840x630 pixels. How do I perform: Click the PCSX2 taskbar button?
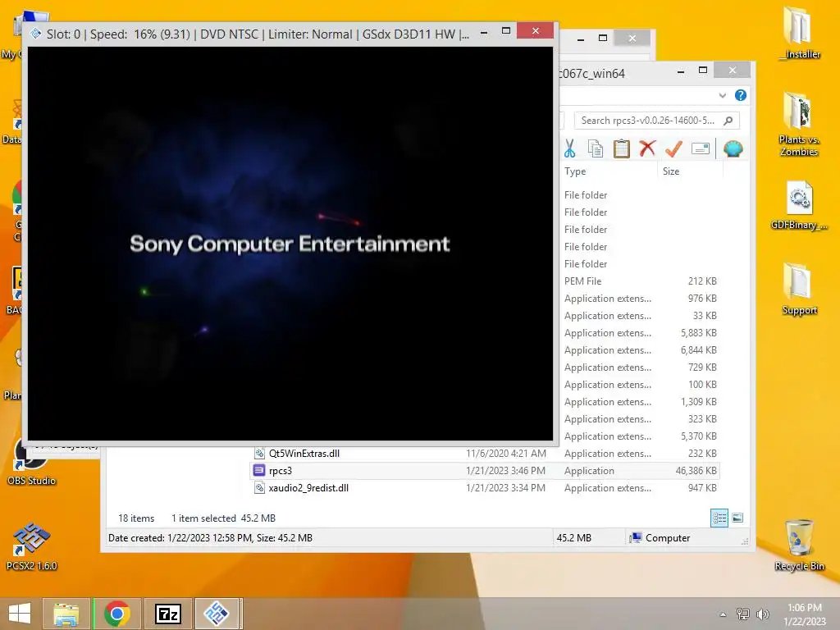[217, 614]
